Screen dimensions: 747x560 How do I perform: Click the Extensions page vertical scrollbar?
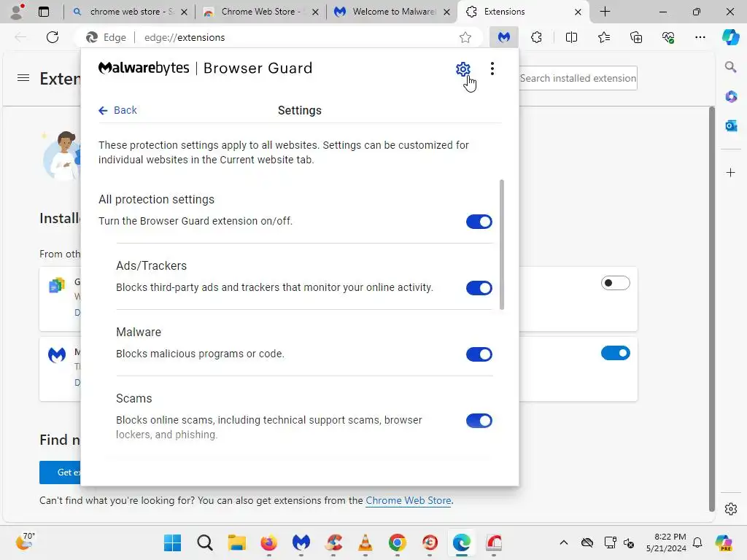[x=712, y=309]
